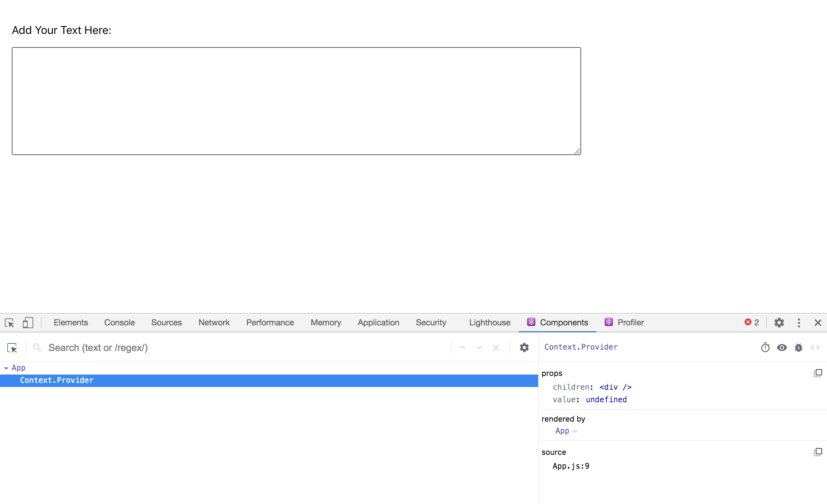Click the suspend component timer icon
Viewport: 827px width, 504px height.
pyautogui.click(x=766, y=347)
